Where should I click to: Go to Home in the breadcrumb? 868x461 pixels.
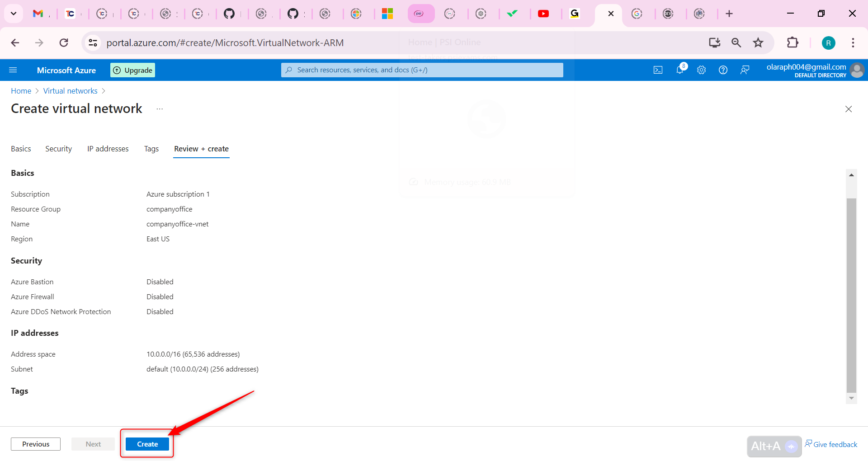21,91
